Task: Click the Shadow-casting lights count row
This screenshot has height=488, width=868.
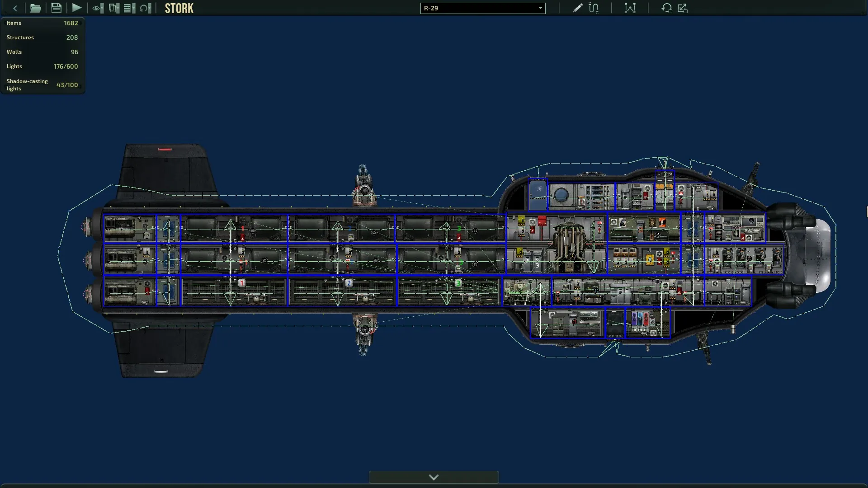Action: tap(42, 84)
